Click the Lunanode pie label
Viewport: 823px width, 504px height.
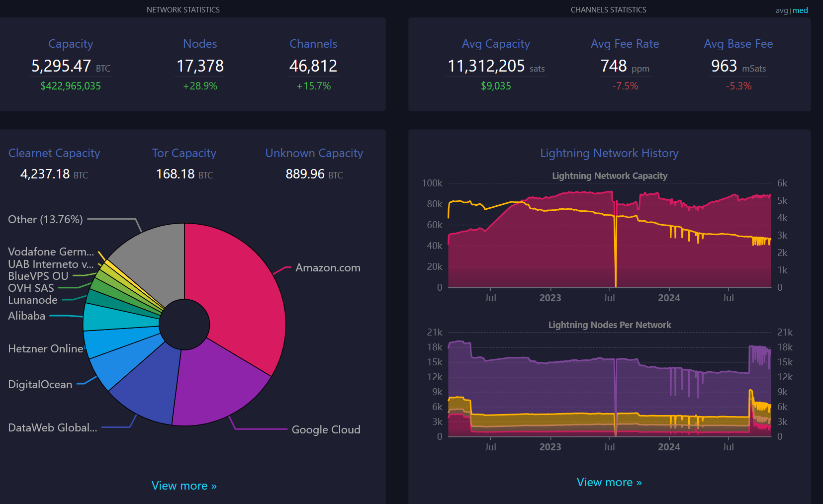(x=33, y=300)
